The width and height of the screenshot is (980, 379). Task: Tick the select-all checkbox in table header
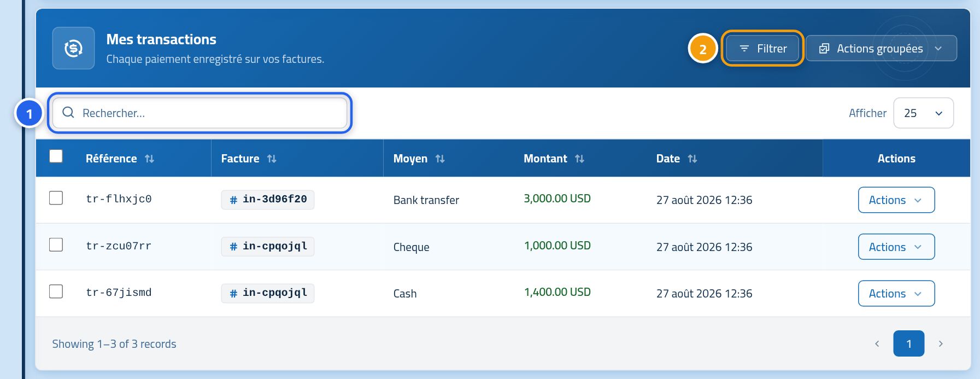pos(56,156)
